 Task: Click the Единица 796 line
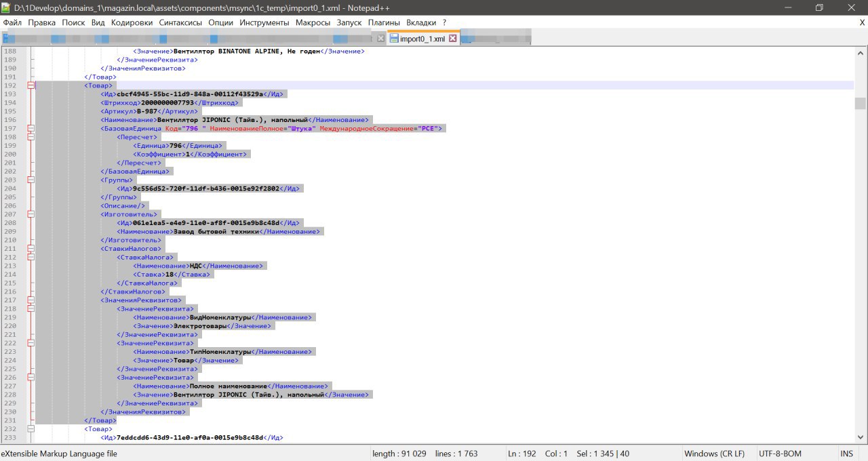178,146
